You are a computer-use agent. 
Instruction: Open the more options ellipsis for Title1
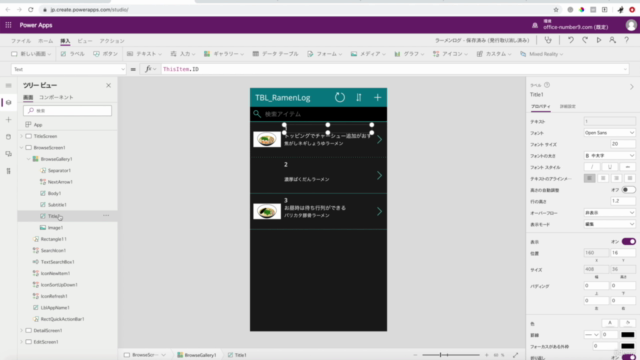coord(106,216)
